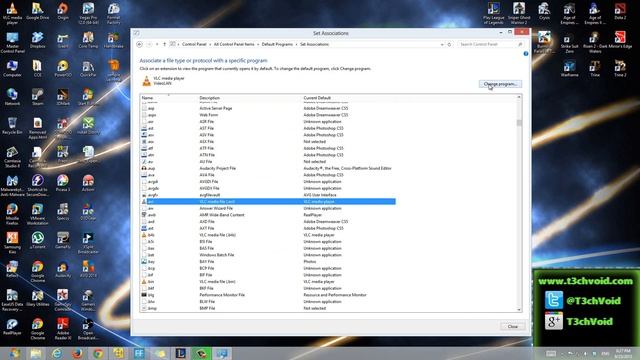
Task: Select the Active Server Page row
Action: click(268, 108)
